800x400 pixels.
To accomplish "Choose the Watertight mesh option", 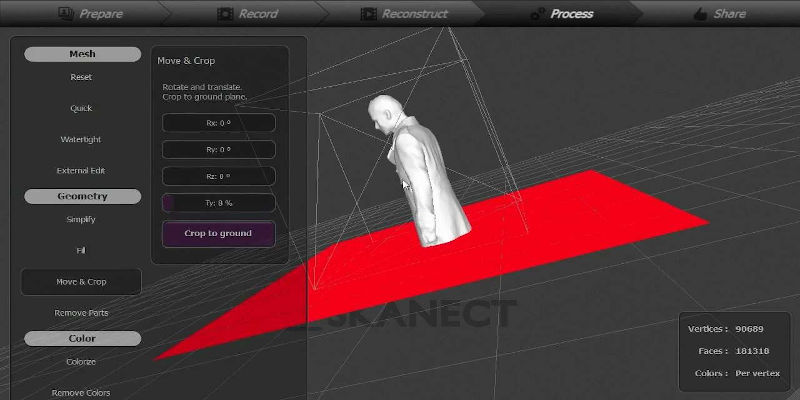I will click(81, 139).
